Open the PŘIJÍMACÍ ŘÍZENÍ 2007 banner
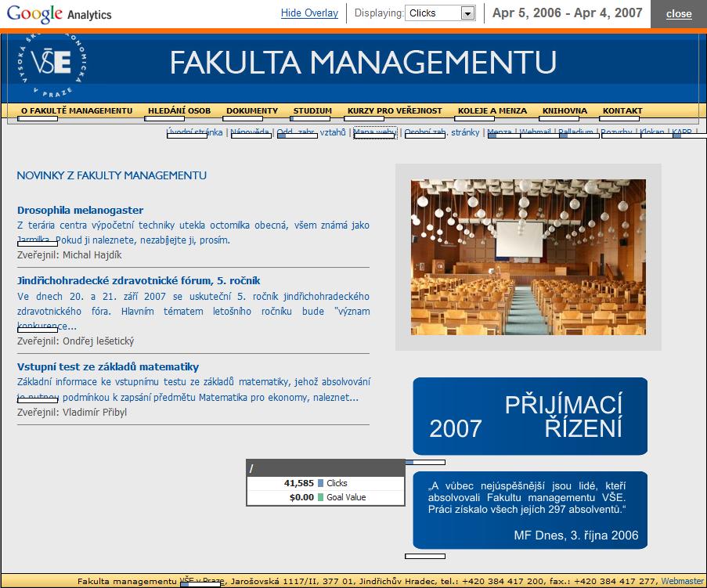The width and height of the screenshot is (707, 588). click(x=530, y=417)
